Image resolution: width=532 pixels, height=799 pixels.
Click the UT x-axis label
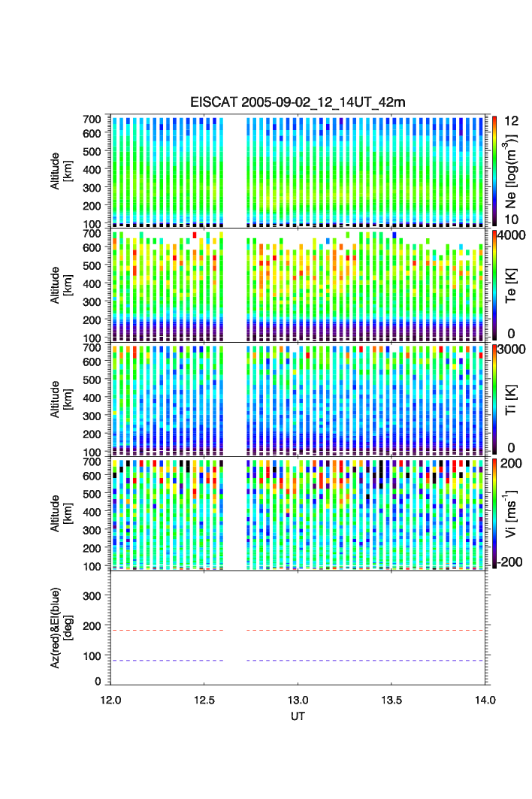click(x=298, y=716)
